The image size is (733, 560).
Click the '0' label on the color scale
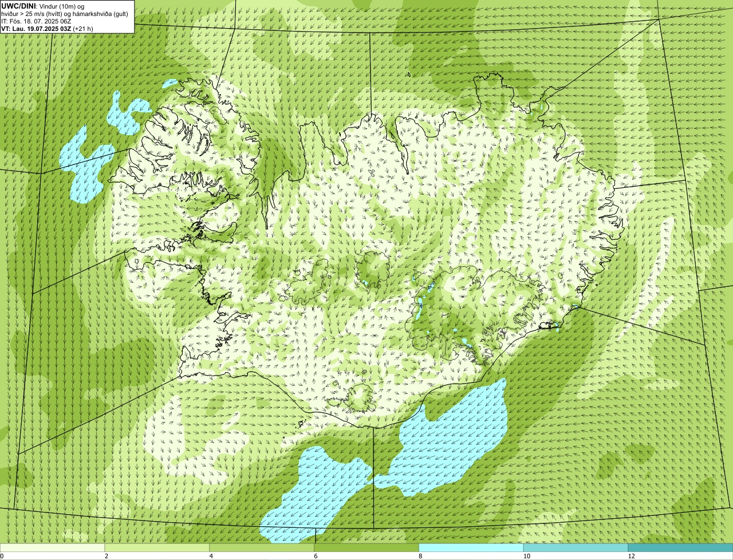coord(2,556)
